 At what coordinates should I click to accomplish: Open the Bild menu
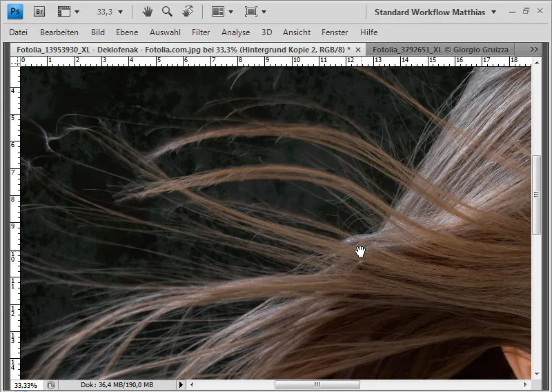pyautogui.click(x=98, y=32)
